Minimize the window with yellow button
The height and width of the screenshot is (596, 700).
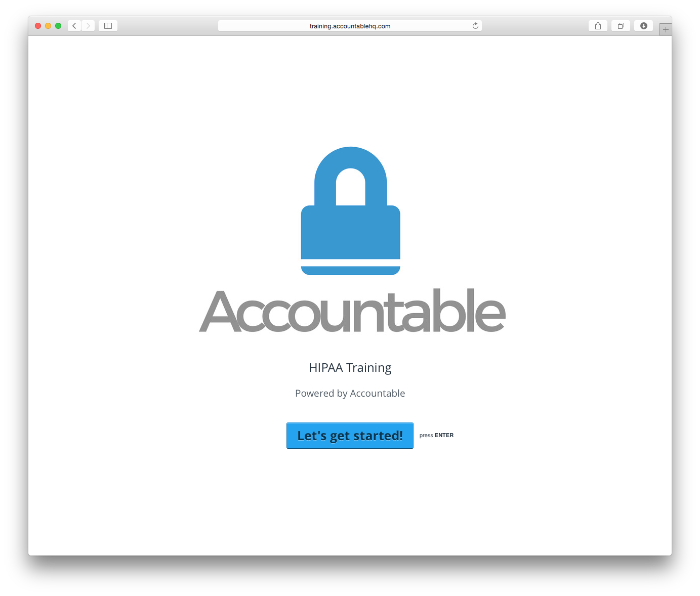point(48,26)
